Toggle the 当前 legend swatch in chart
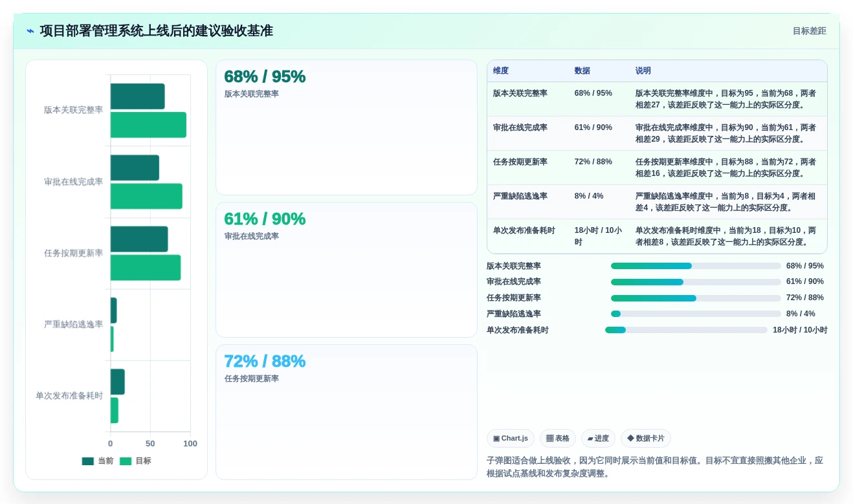Screen dimensions: 853x504 [x=88, y=461]
